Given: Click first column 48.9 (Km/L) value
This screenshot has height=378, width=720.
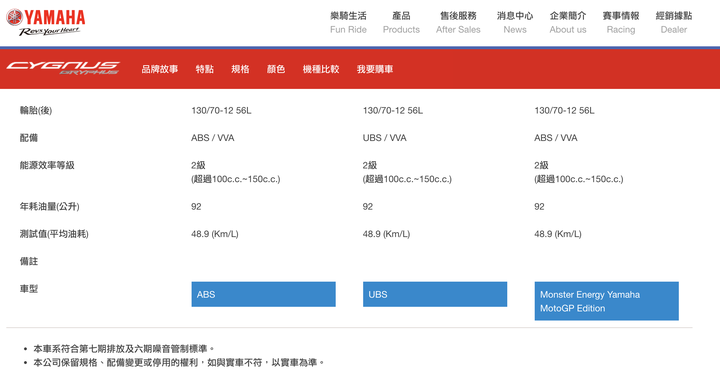Looking at the screenshot, I should (x=215, y=234).
